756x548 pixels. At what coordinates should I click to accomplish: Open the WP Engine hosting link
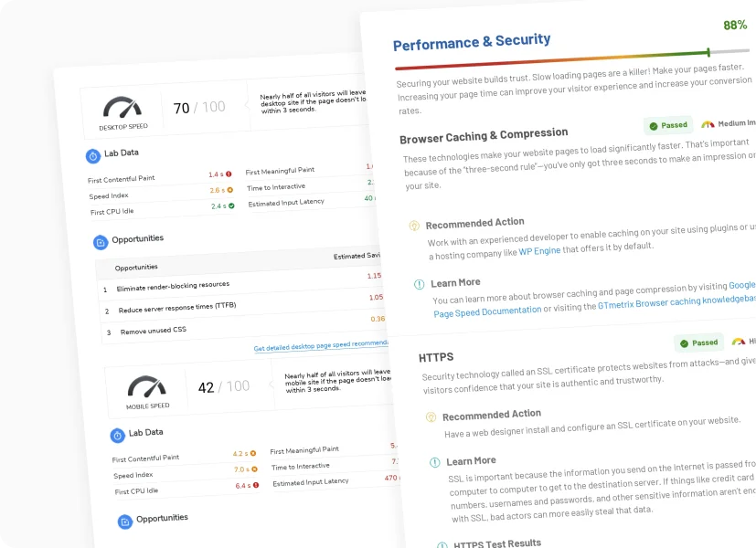tap(539, 250)
